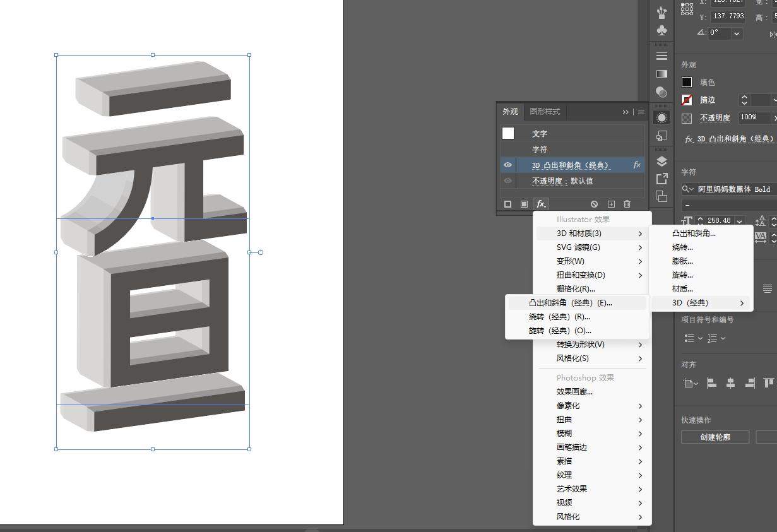Click the trash Delete Selected Item icon

click(627, 204)
